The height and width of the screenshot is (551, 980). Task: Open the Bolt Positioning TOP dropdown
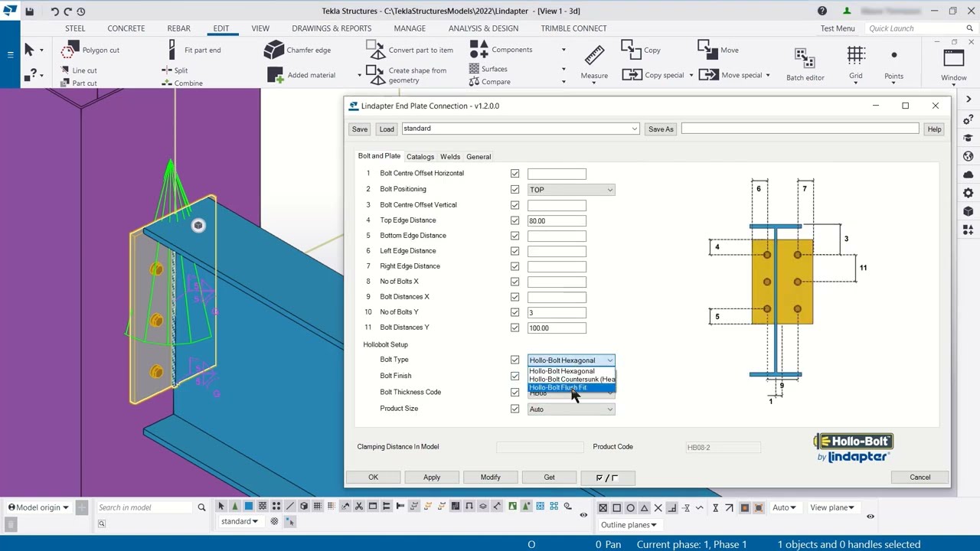click(x=571, y=190)
